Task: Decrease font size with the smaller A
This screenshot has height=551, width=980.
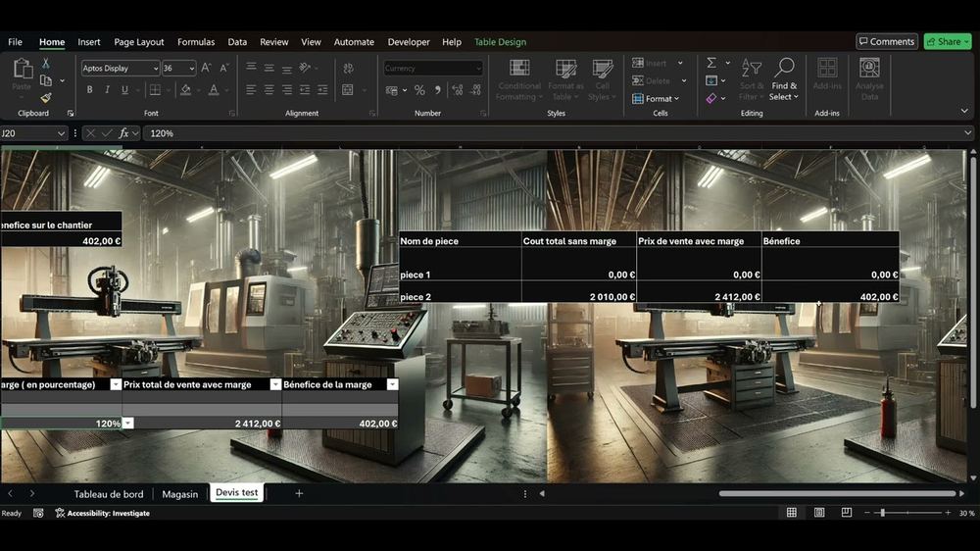Action: 223,68
